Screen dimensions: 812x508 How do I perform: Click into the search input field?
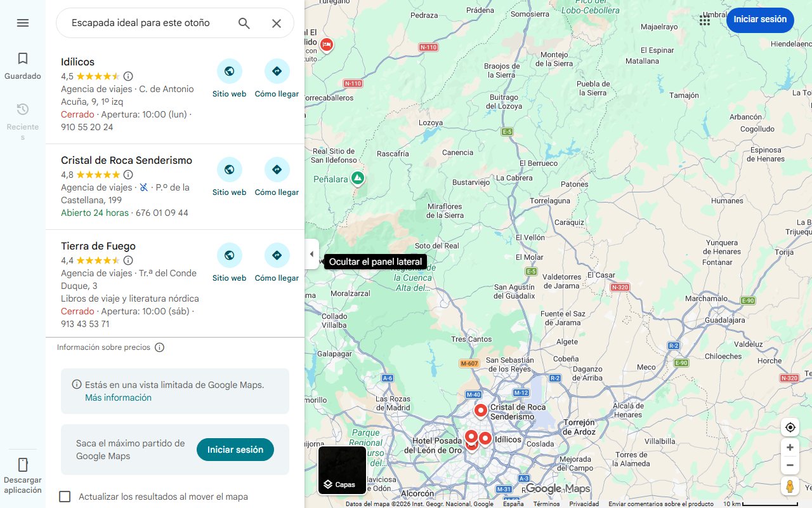point(146,23)
